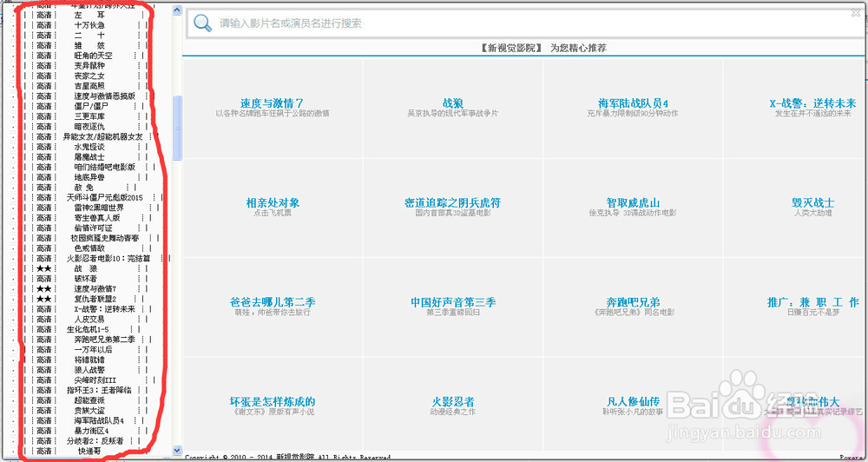Select 生化危机1-5 in the movie list
868x462 pixels.
click(x=88, y=329)
